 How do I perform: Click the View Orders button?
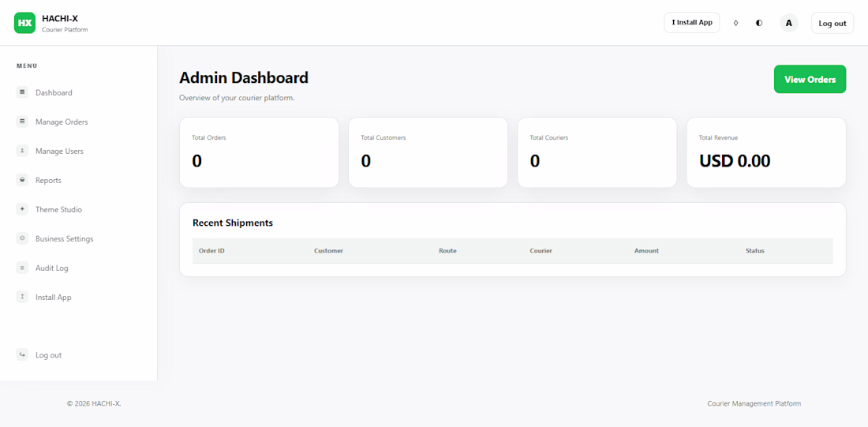tap(810, 79)
